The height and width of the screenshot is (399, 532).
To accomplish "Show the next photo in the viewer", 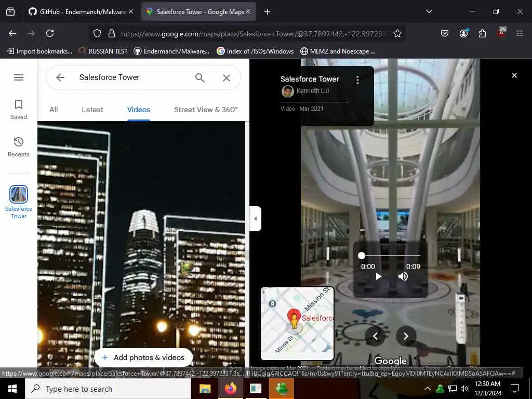I will (406, 336).
